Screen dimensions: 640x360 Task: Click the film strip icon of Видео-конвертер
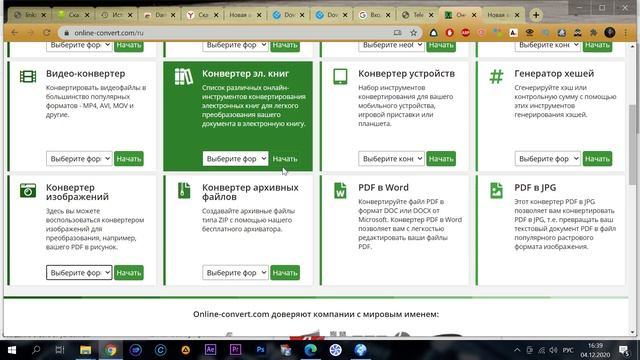point(28,76)
